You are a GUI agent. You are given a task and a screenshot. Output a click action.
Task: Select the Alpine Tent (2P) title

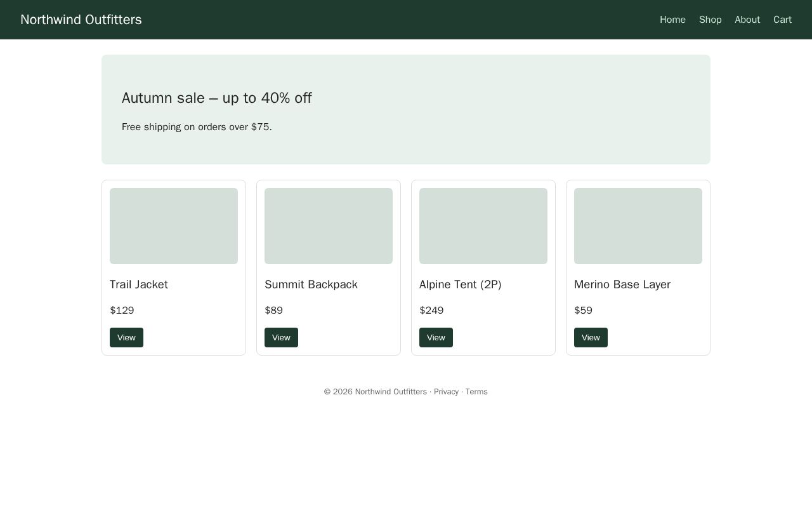461,284
